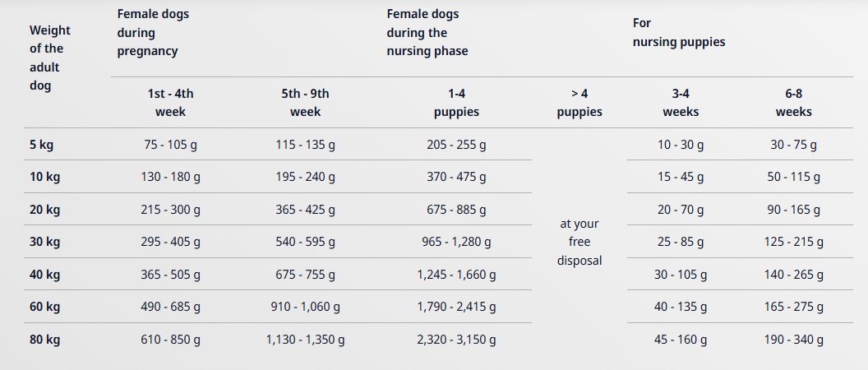Select the '965 - 1,280 g' cell
Screen dimensions: 868x370
point(456,242)
